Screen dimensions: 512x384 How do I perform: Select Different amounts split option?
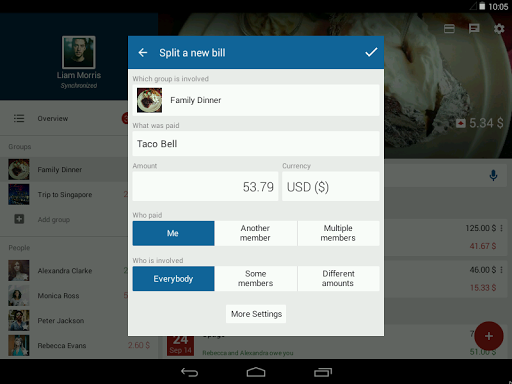tap(338, 279)
